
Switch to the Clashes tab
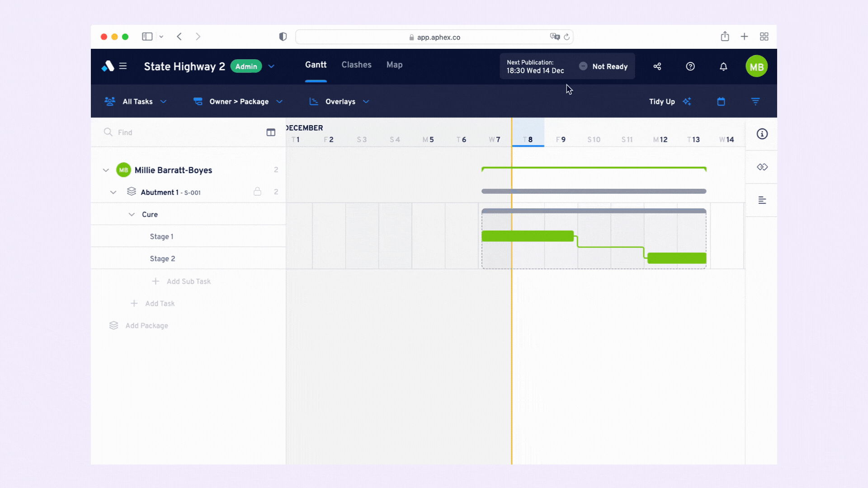point(357,64)
